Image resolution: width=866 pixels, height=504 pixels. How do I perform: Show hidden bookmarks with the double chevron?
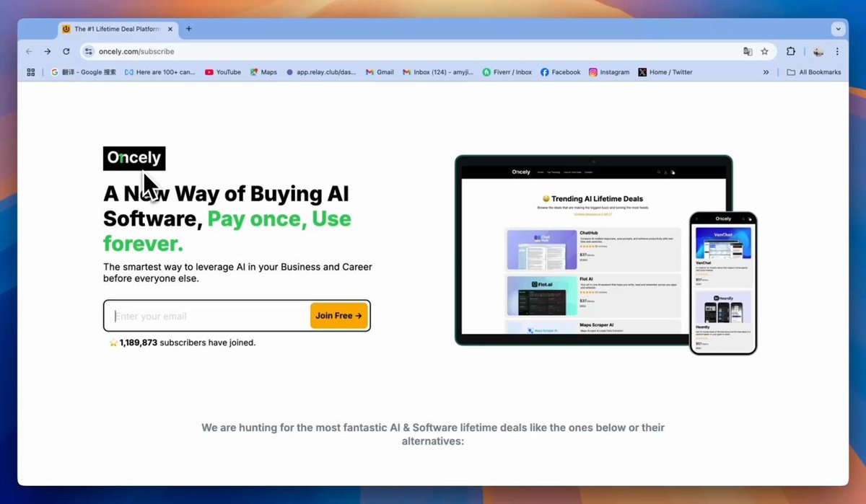766,72
